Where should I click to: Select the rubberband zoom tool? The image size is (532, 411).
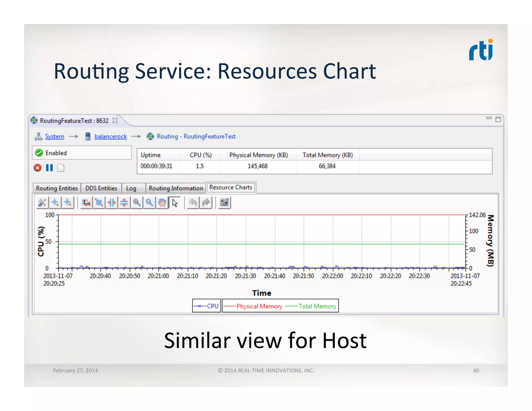[99, 203]
